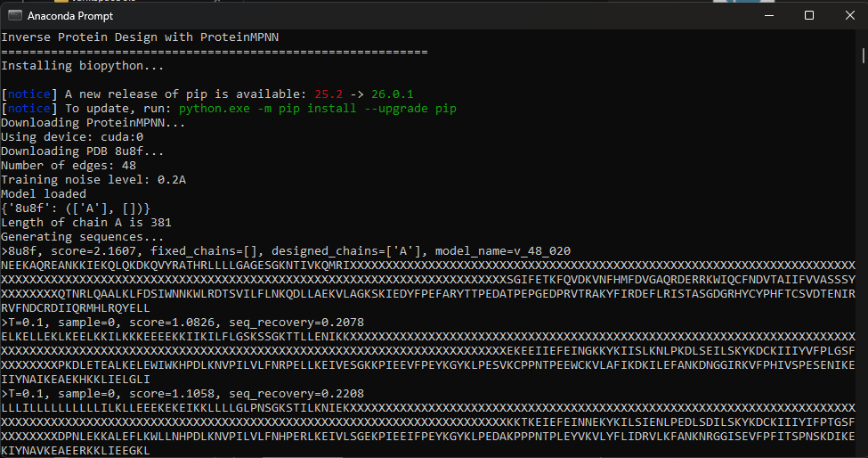Image resolution: width=868 pixels, height=458 pixels.
Task: Click the 'Generating sequences...' line
Action: click(x=83, y=237)
